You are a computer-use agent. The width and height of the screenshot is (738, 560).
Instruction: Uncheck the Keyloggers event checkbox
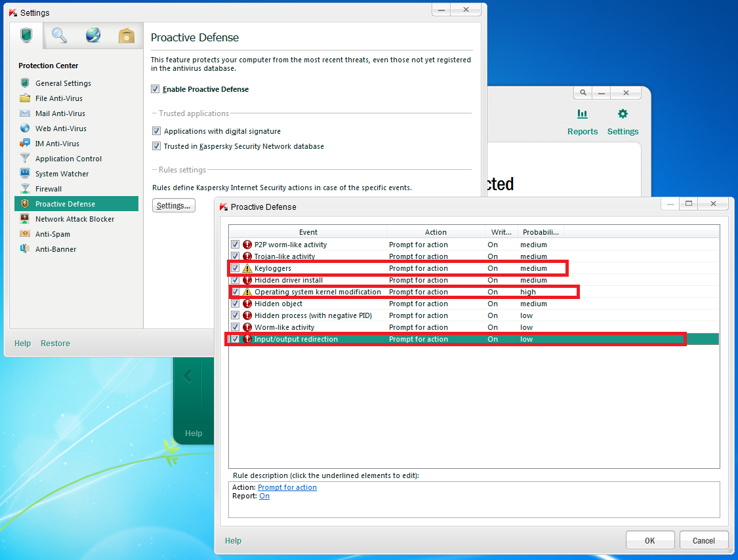coord(236,268)
